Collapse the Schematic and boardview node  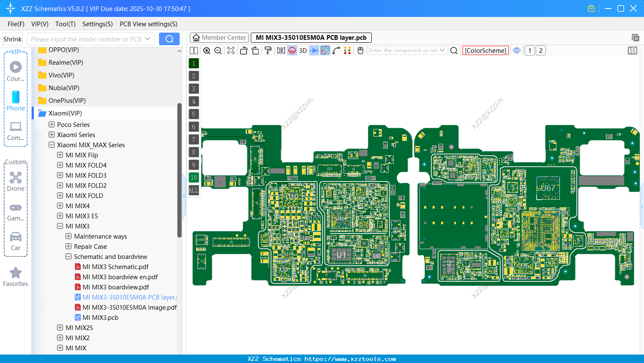(x=69, y=257)
